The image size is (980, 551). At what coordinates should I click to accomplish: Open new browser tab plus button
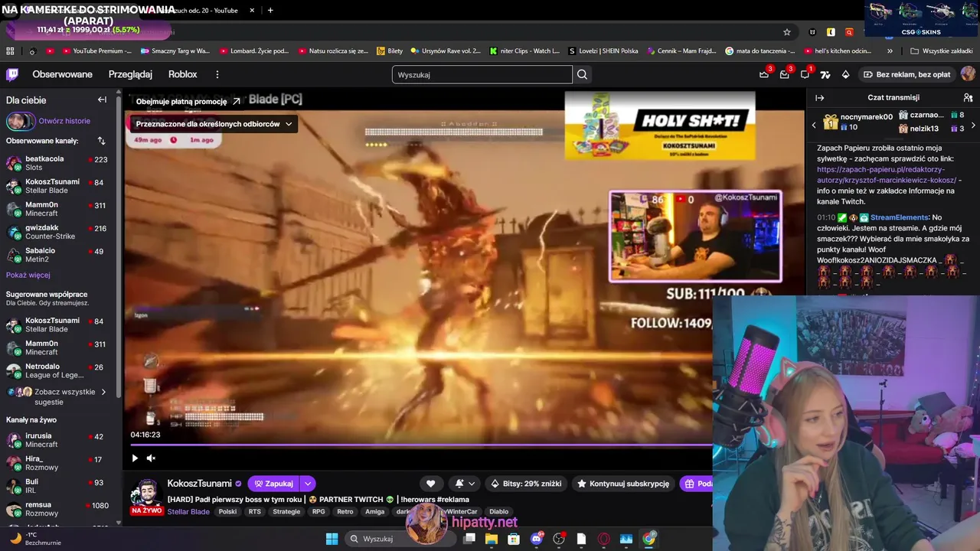click(x=270, y=10)
